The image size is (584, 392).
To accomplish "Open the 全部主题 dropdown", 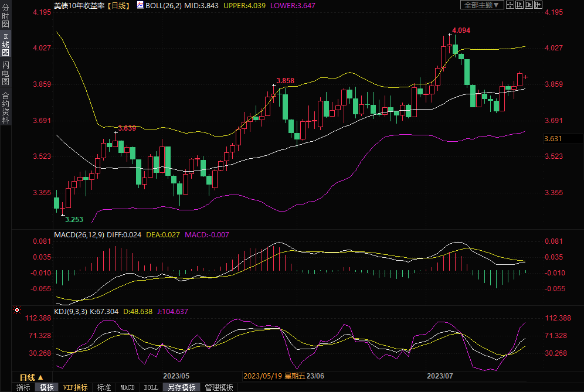I will [x=482, y=5].
